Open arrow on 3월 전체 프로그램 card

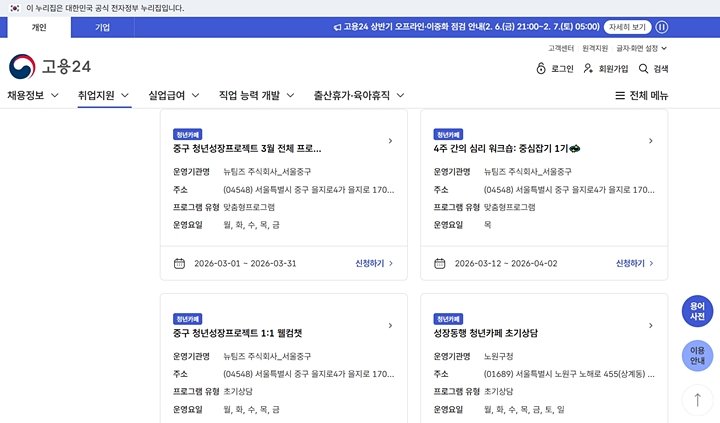click(390, 141)
